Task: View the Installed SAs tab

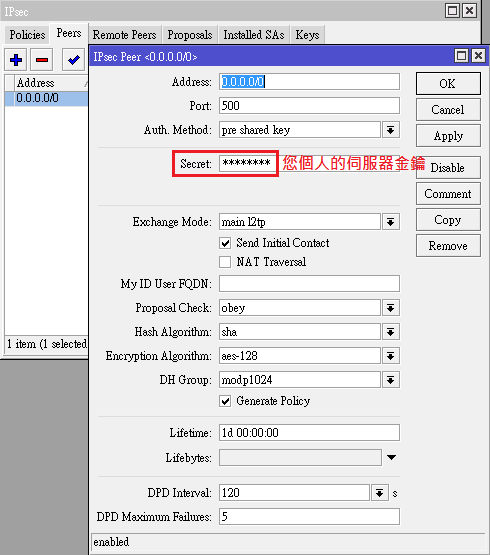Action: click(254, 35)
